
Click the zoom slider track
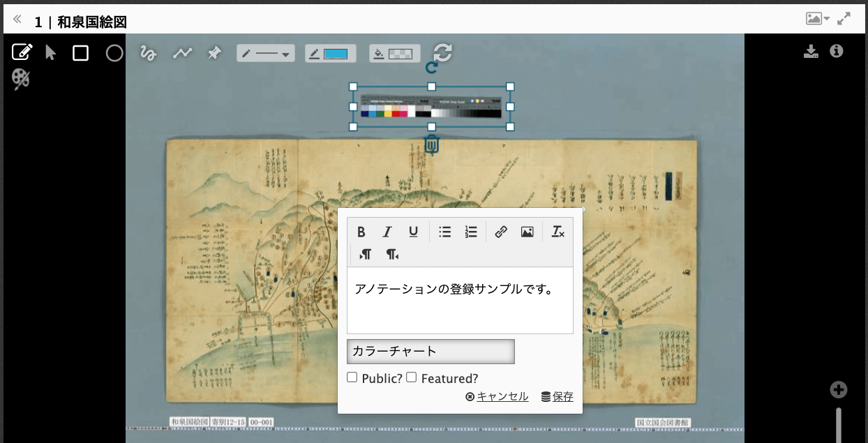click(x=839, y=425)
